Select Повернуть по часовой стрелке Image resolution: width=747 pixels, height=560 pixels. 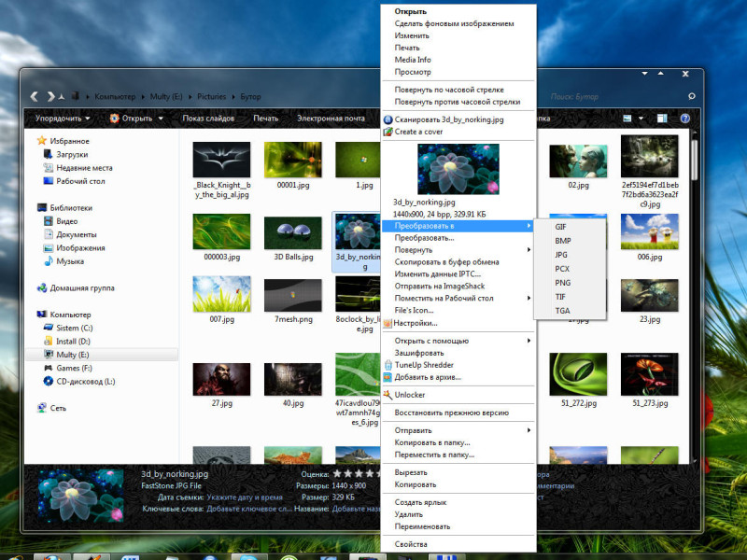pyautogui.click(x=458, y=90)
